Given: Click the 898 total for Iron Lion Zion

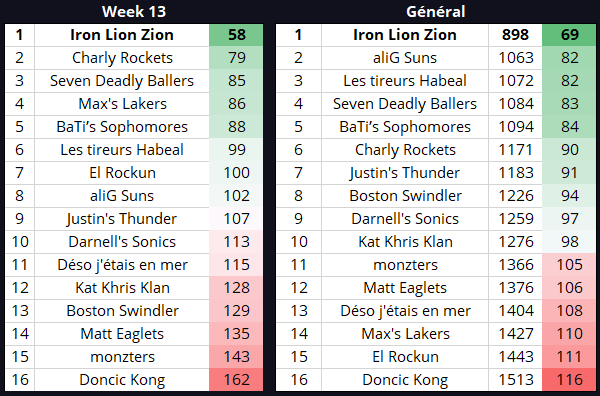Looking at the screenshot, I should (515, 35).
